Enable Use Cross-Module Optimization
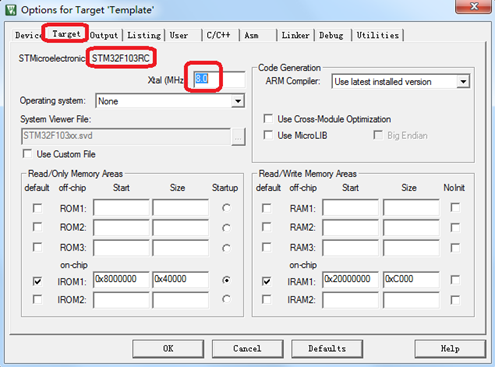 [268, 119]
